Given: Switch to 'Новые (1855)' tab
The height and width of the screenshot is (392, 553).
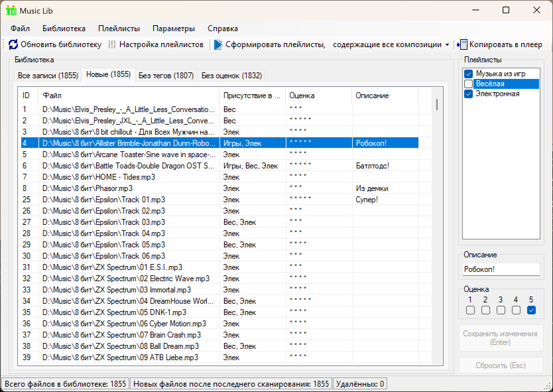Looking at the screenshot, I should [108, 74].
